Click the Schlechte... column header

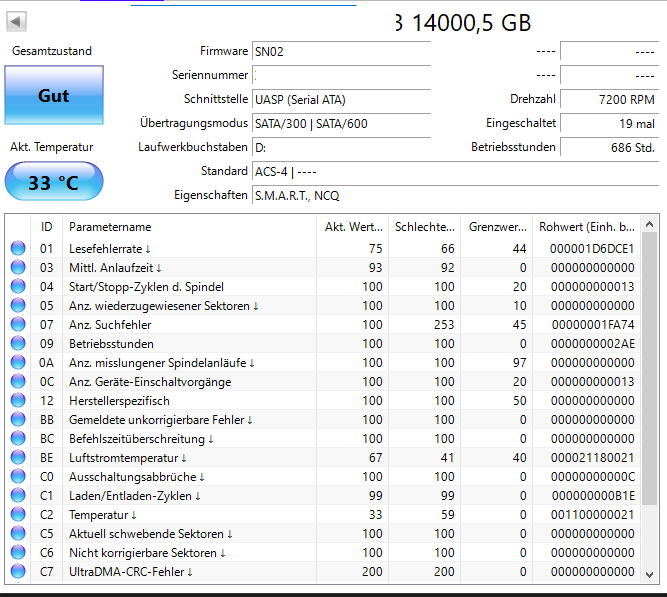coord(425,227)
